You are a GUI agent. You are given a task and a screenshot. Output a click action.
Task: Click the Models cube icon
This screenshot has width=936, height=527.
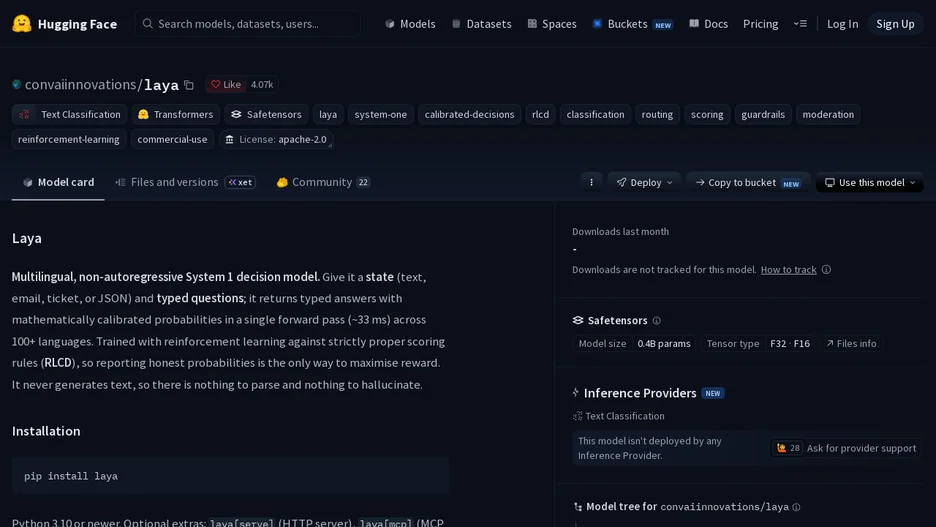click(x=390, y=24)
